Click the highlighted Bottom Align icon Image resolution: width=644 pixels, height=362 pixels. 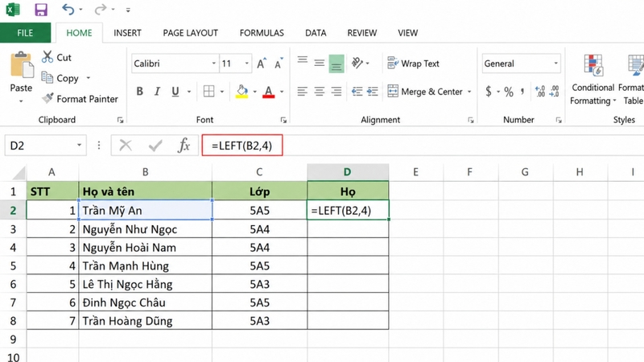[x=336, y=64]
